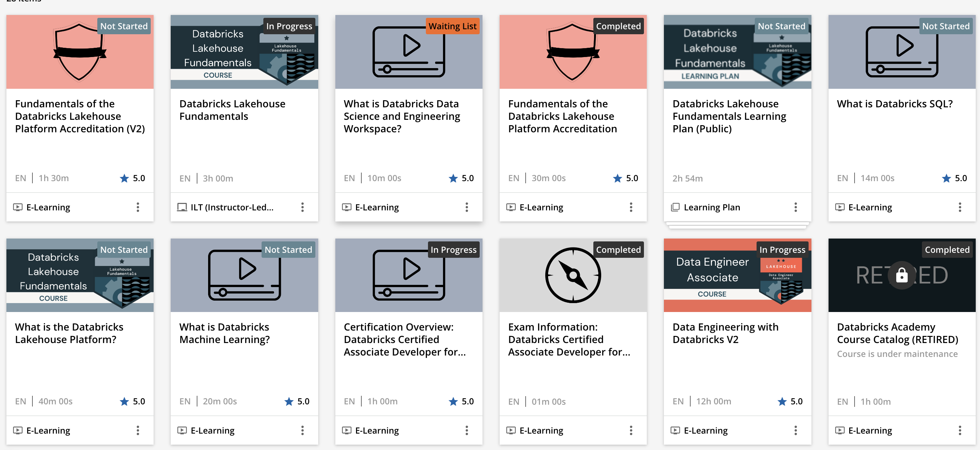The height and width of the screenshot is (450, 980).
Task: Open Fundamentals of Lakehouse Platform Accreditation (V2) title
Action: [80, 116]
